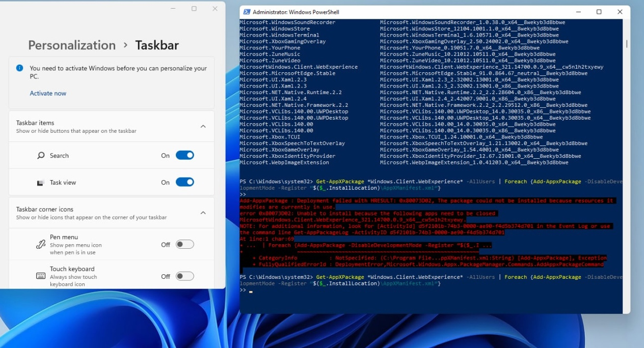Collapse the Taskbar corner icons section
The height and width of the screenshot is (348, 644).
[203, 213]
